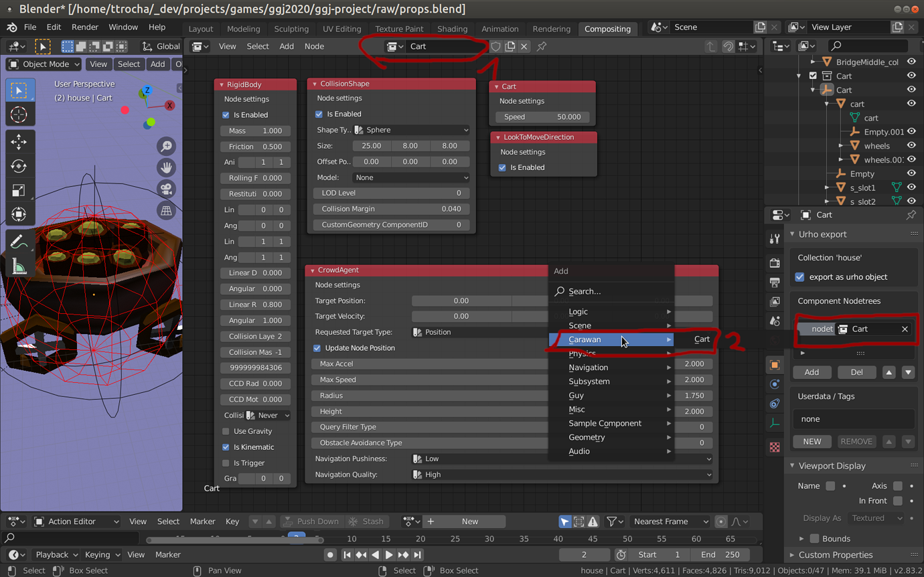
Task: Open the Texture properties tab
Action: click(x=775, y=447)
